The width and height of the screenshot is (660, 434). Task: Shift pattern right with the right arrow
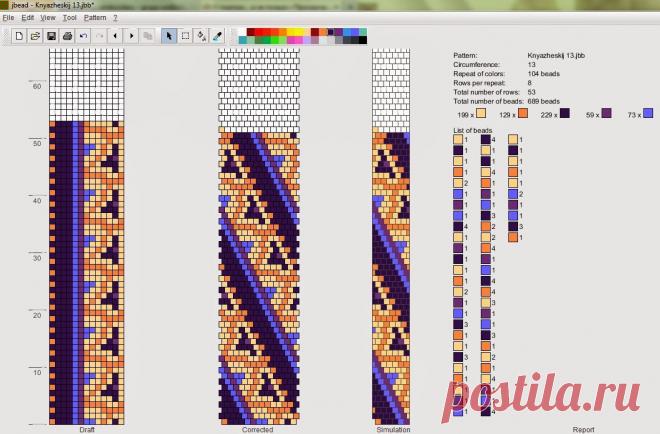pos(132,36)
